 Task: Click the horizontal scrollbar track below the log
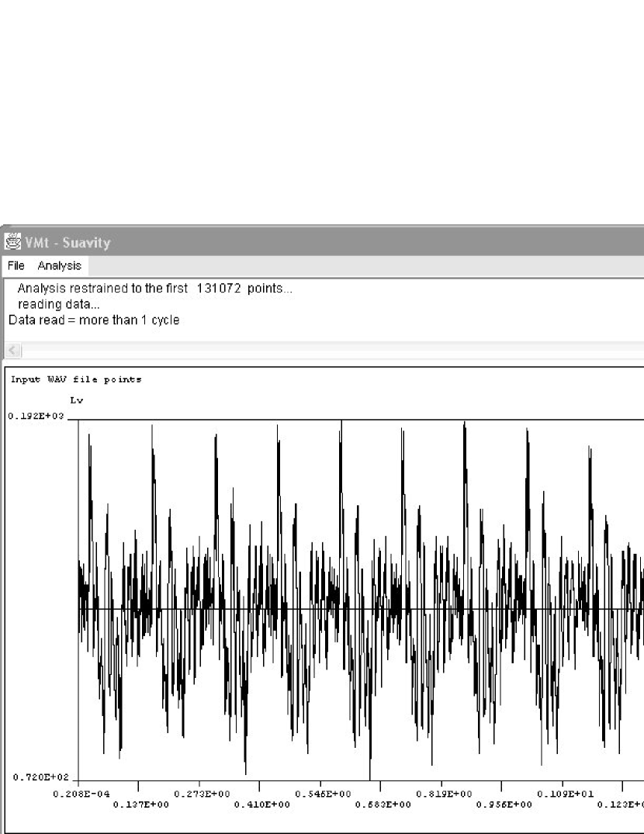click(333, 350)
